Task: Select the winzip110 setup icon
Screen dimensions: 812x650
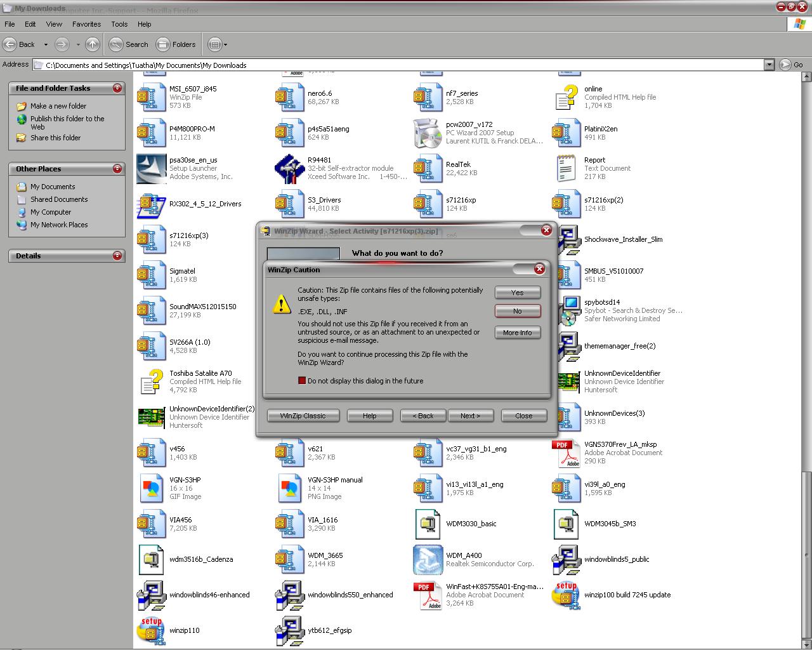Action: [x=152, y=630]
